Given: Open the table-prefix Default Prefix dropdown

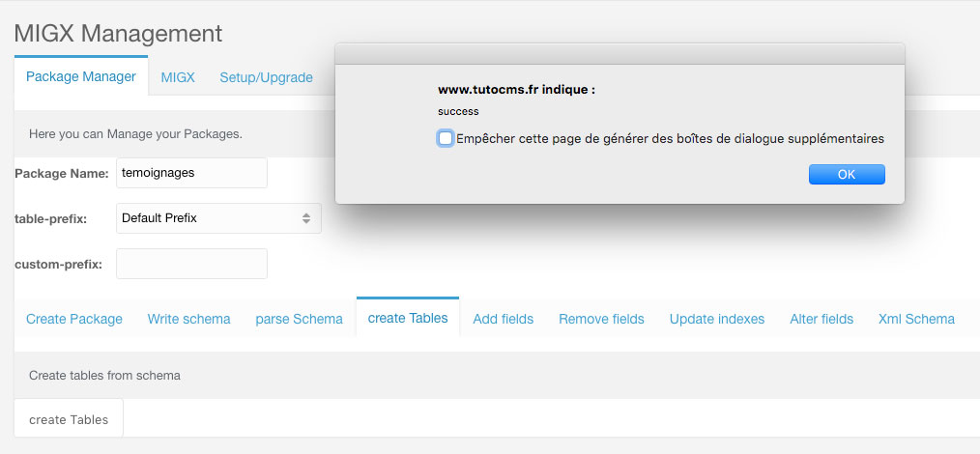Looking at the screenshot, I should pyautogui.click(x=218, y=218).
